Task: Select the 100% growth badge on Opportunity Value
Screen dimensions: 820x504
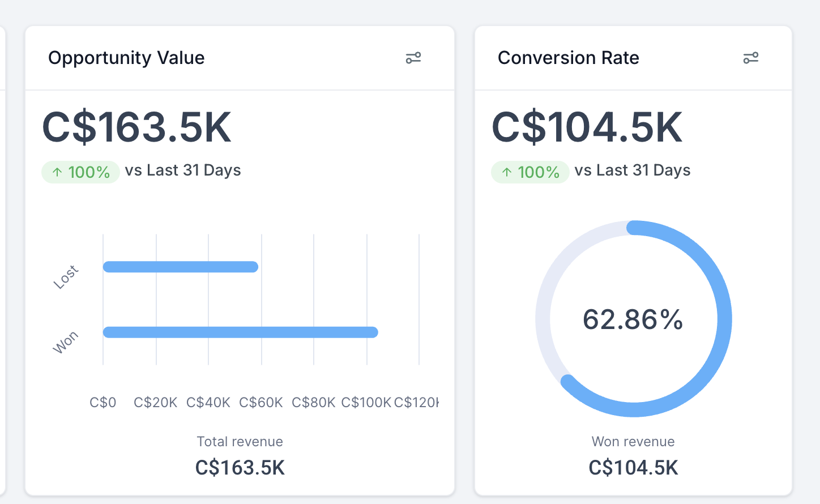Action: click(x=80, y=171)
